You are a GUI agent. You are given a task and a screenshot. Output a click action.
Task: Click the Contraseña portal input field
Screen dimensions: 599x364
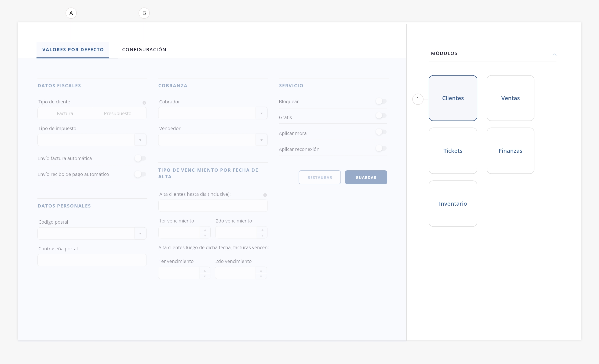coord(92,260)
